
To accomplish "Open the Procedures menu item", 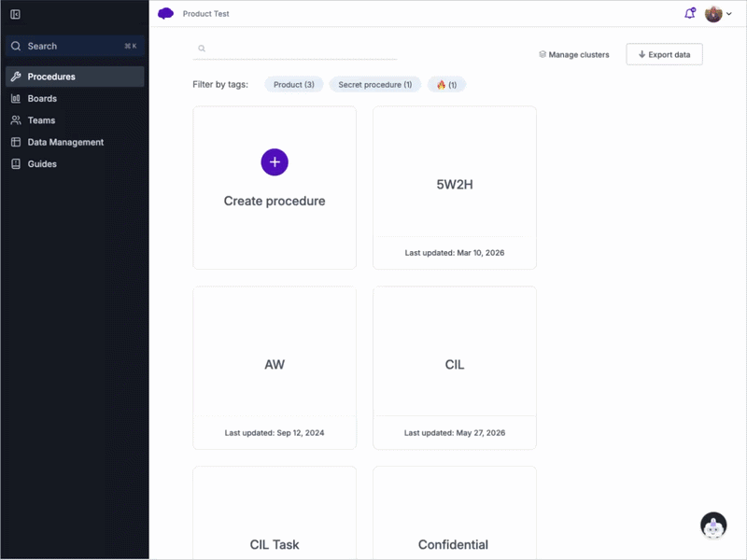I will pos(75,77).
